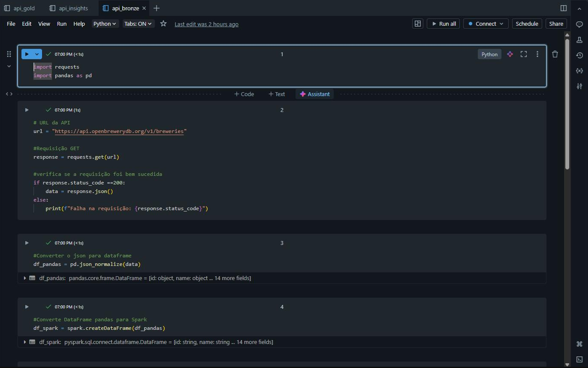Open the Run menu

click(61, 24)
